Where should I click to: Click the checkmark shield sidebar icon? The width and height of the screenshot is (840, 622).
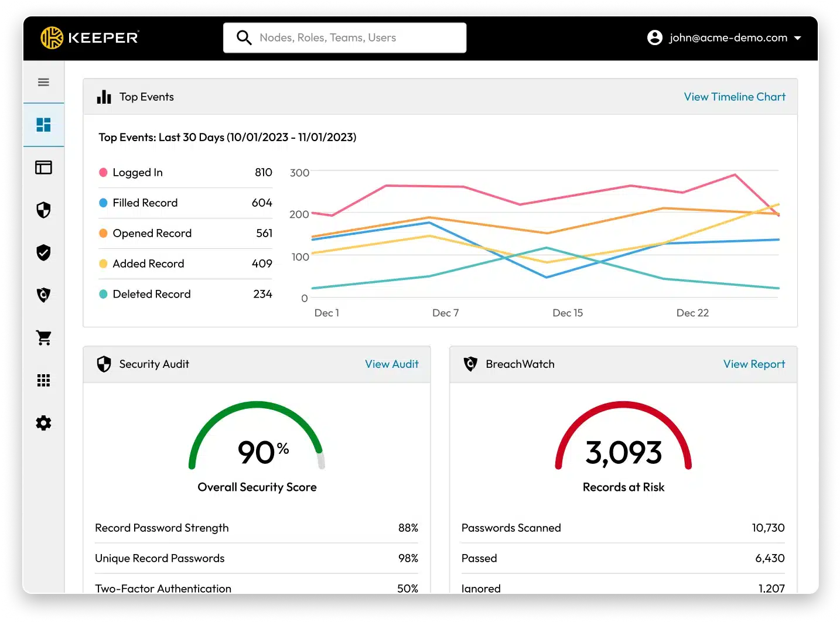coord(43,252)
